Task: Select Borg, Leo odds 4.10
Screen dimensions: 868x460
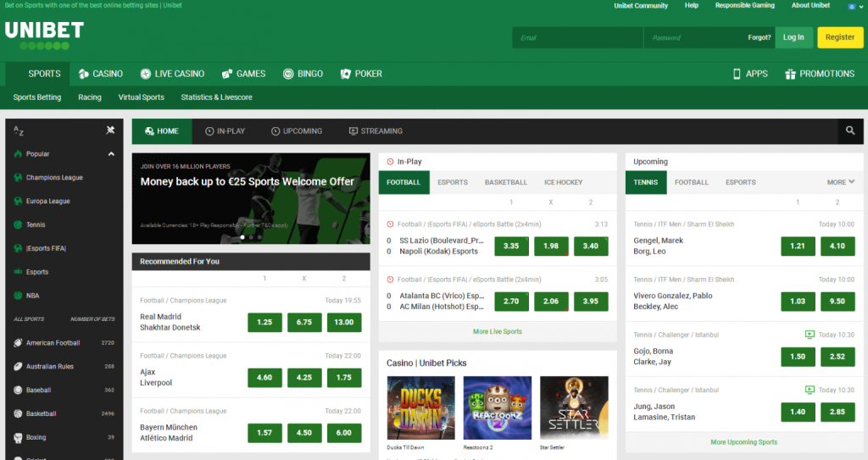Action: pyautogui.click(x=837, y=246)
